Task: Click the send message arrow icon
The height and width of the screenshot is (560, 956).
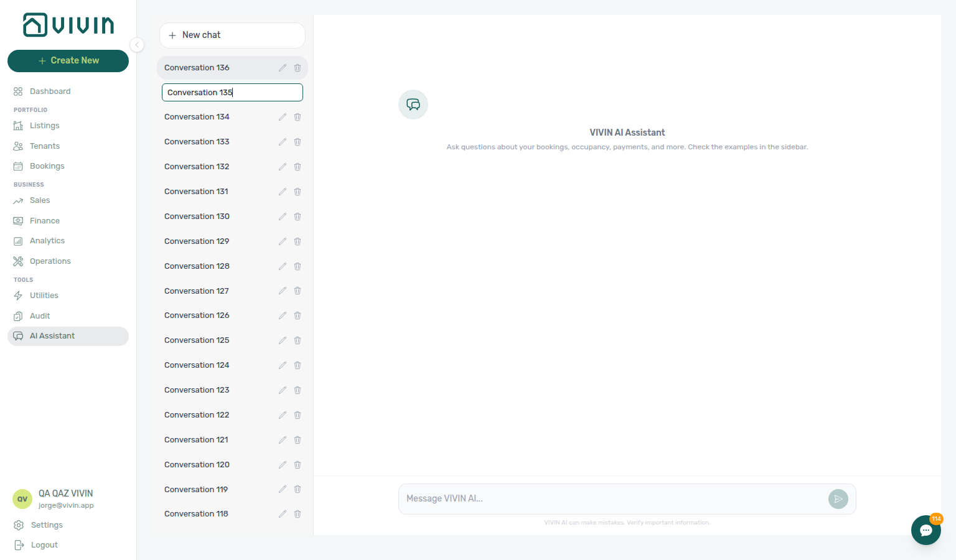Action: (838, 499)
